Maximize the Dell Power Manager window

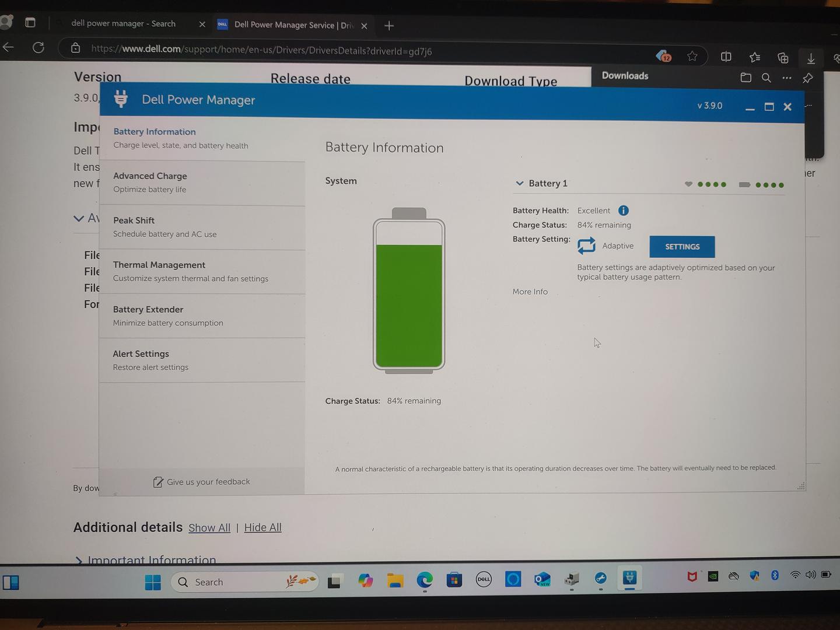(x=769, y=107)
